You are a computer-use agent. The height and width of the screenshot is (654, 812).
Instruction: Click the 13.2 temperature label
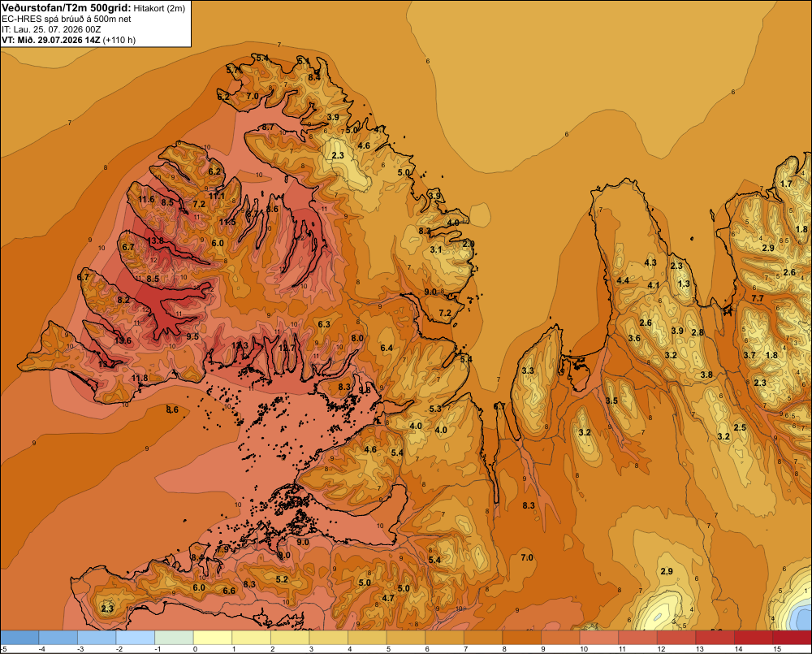106,365
